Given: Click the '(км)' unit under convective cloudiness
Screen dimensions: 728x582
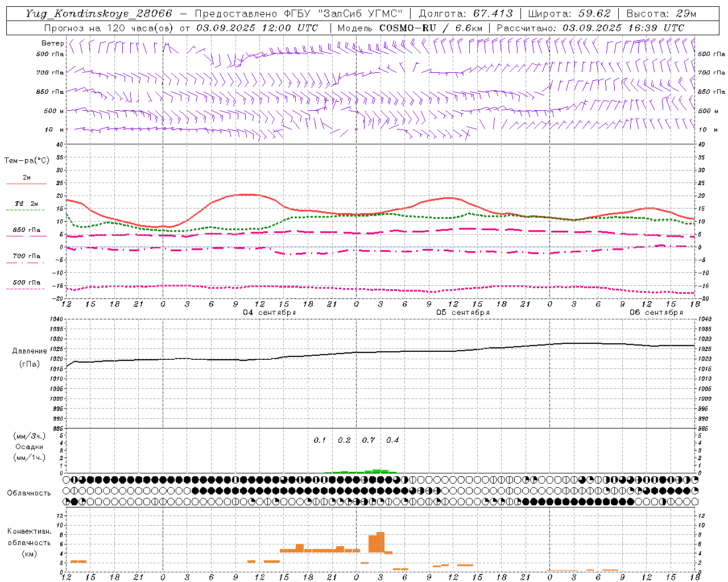Looking at the screenshot, I should 30,553.
